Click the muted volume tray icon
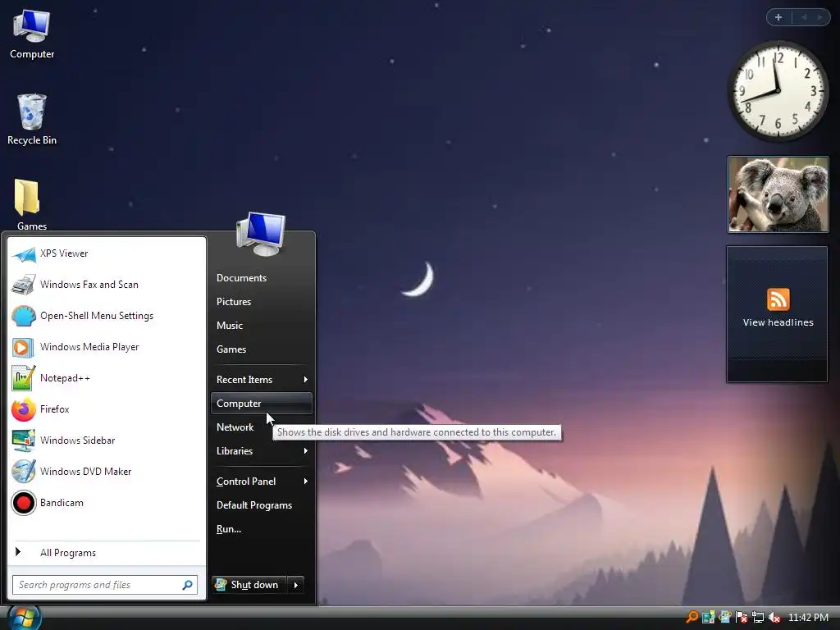The height and width of the screenshot is (630, 840). [774, 617]
